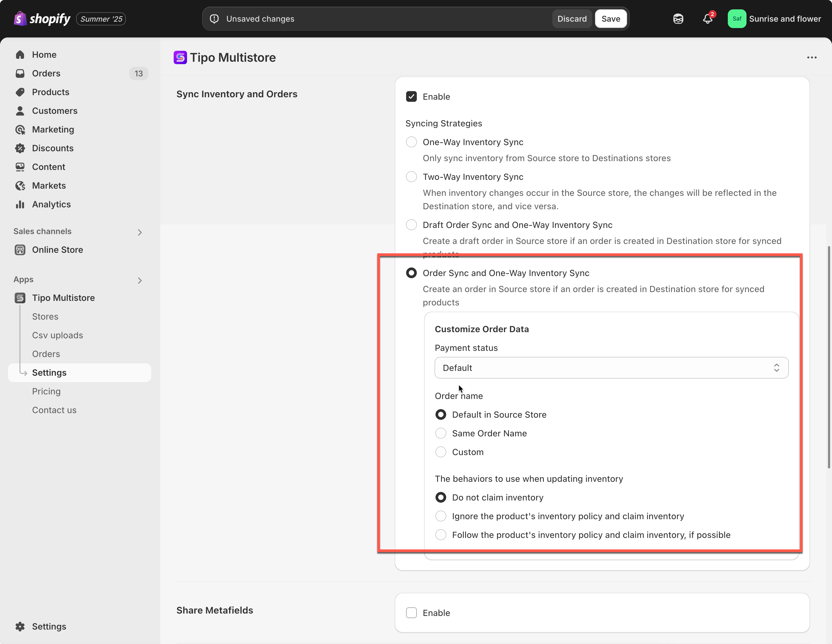
Task: Expand the Sales channels section
Action: (x=140, y=232)
